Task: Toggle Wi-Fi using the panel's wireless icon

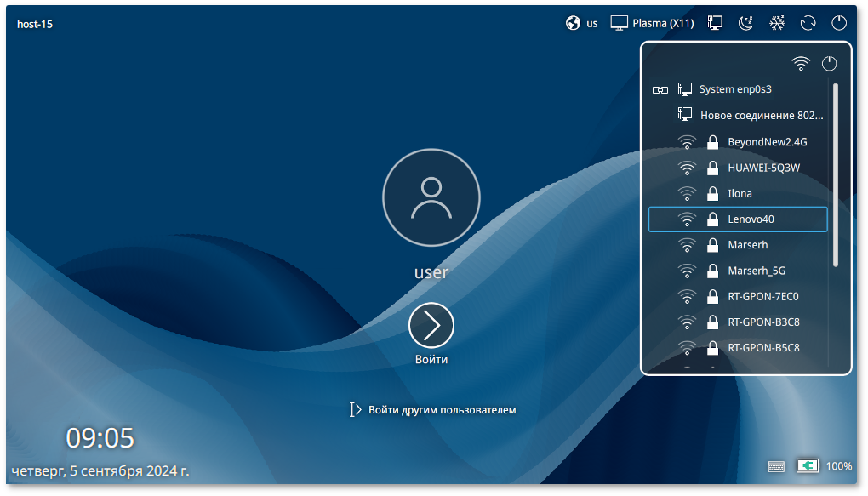Action: pos(801,64)
